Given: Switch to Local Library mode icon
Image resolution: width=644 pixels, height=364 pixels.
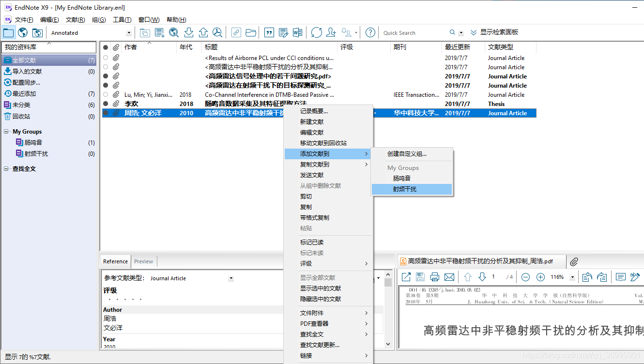Looking at the screenshot, I should (x=8, y=32).
